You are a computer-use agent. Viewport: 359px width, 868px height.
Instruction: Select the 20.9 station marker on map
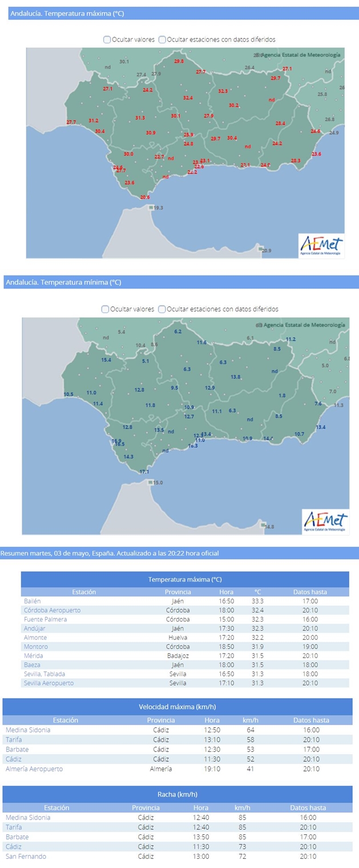pyautogui.click(x=260, y=250)
